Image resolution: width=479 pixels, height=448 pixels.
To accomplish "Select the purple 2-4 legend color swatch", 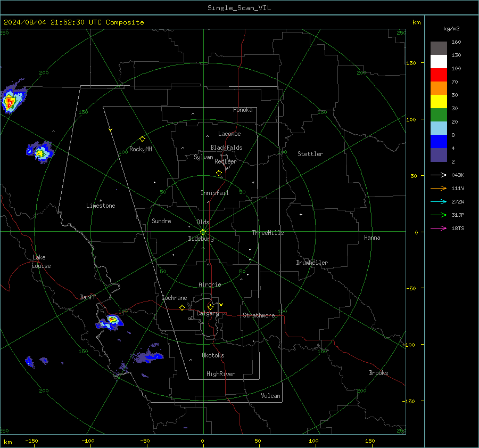I will [x=439, y=154].
